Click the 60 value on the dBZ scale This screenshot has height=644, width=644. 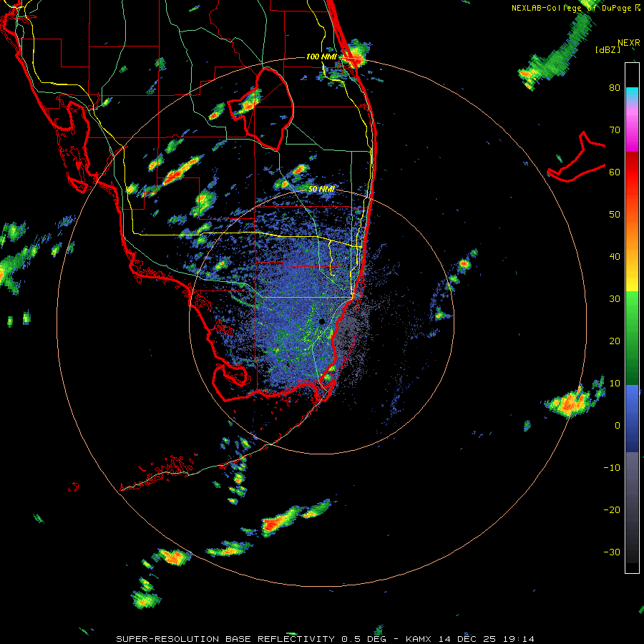pyautogui.click(x=615, y=172)
